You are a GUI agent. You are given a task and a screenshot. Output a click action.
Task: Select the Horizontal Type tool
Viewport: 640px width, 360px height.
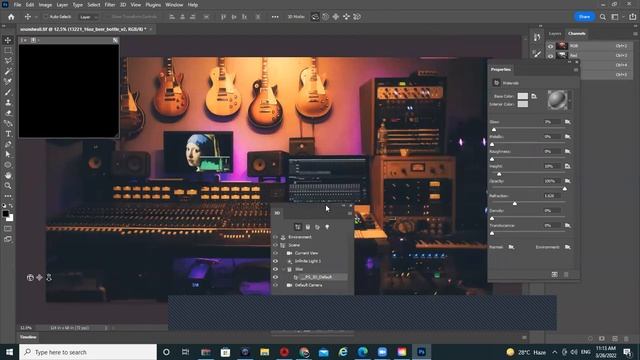pyautogui.click(x=8, y=134)
